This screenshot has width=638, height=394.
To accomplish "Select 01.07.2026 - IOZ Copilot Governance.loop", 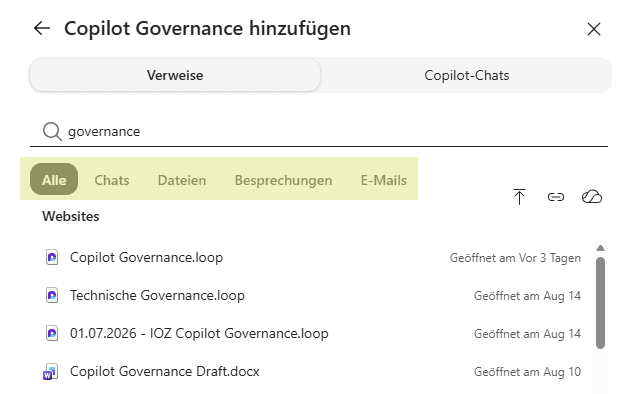I will [x=312, y=333].
